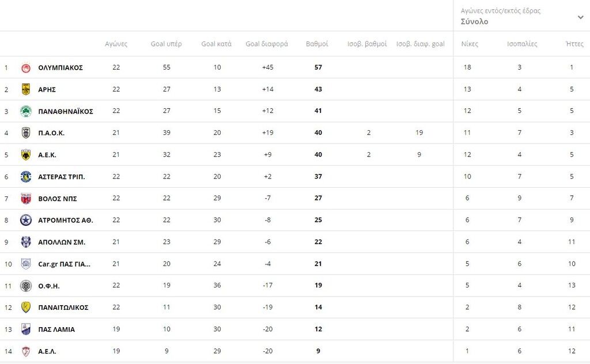
Task: Click the A.E.K. team crest icon
Action: click(x=26, y=155)
